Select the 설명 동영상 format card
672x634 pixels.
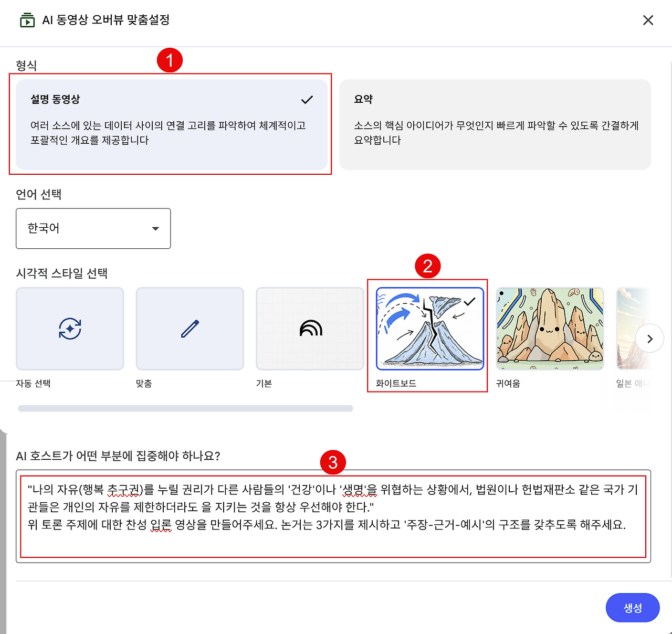[x=172, y=124]
